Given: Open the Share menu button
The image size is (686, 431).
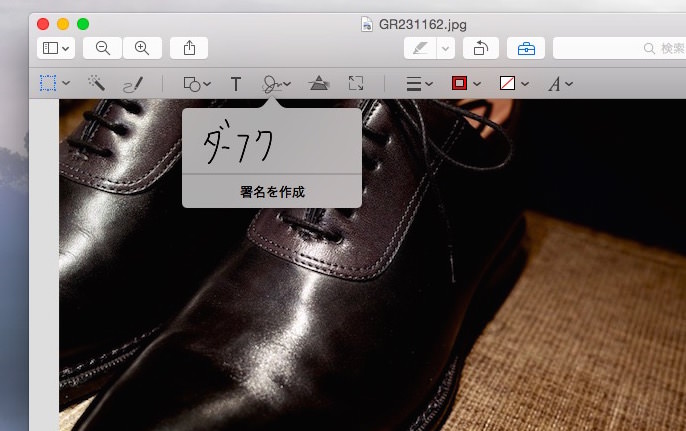Looking at the screenshot, I should pyautogui.click(x=189, y=48).
